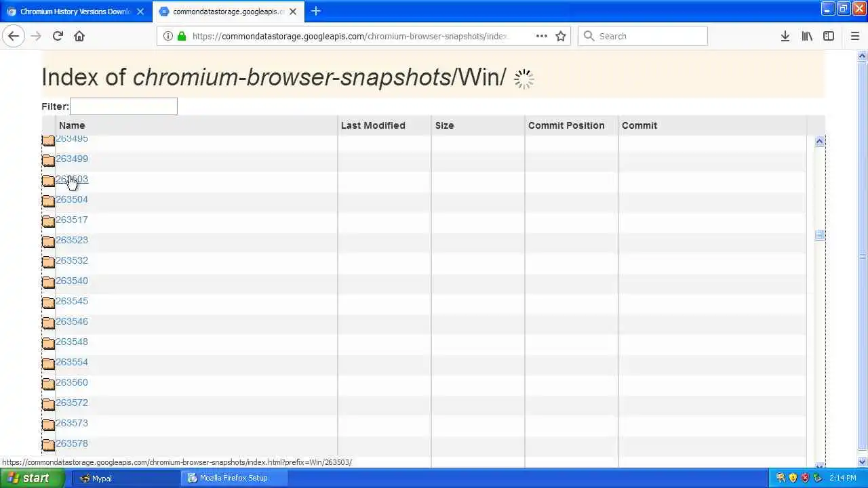The image size is (868, 488).
Task: Click the listing scrollbar up arrow
Action: [x=819, y=141]
